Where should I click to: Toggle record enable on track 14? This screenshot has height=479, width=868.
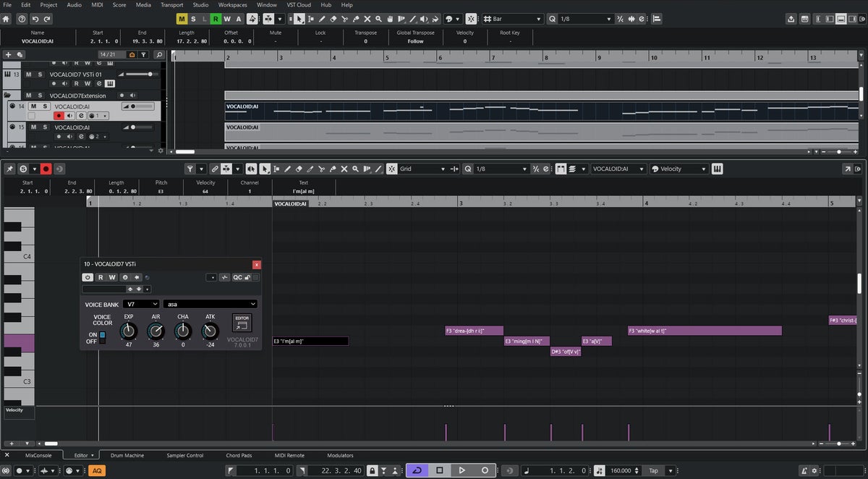(59, 116)
